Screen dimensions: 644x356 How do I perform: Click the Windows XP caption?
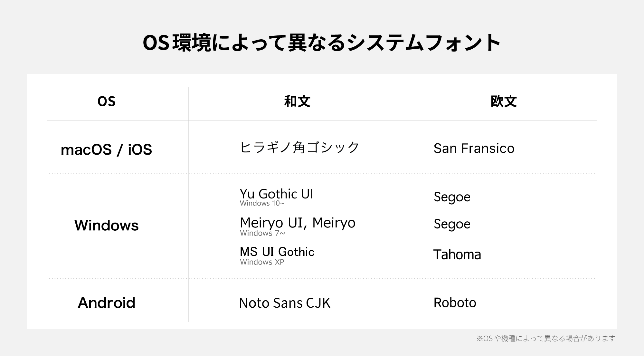(x=262, y=262)
